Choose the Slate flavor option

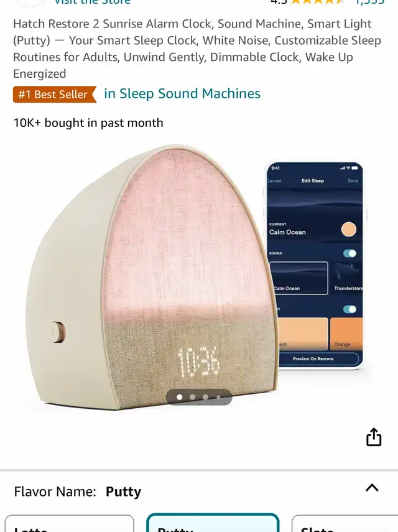click(345, 523)
